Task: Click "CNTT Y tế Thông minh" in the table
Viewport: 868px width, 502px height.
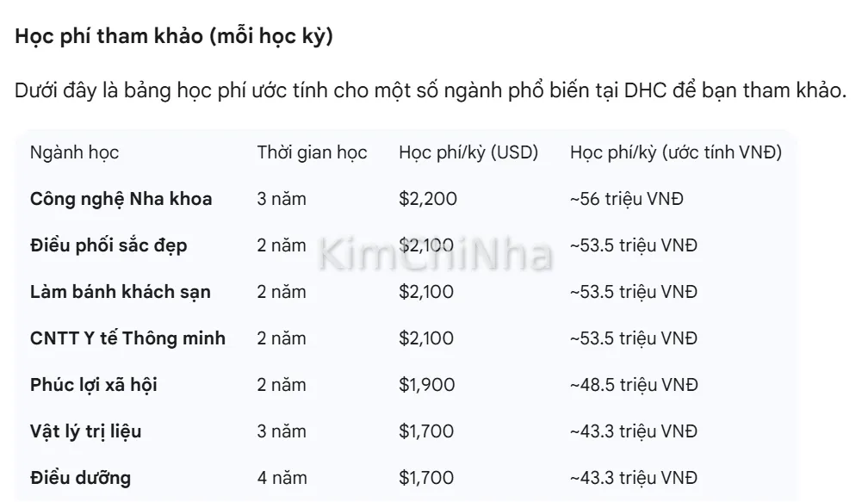Action: [127, 338]
